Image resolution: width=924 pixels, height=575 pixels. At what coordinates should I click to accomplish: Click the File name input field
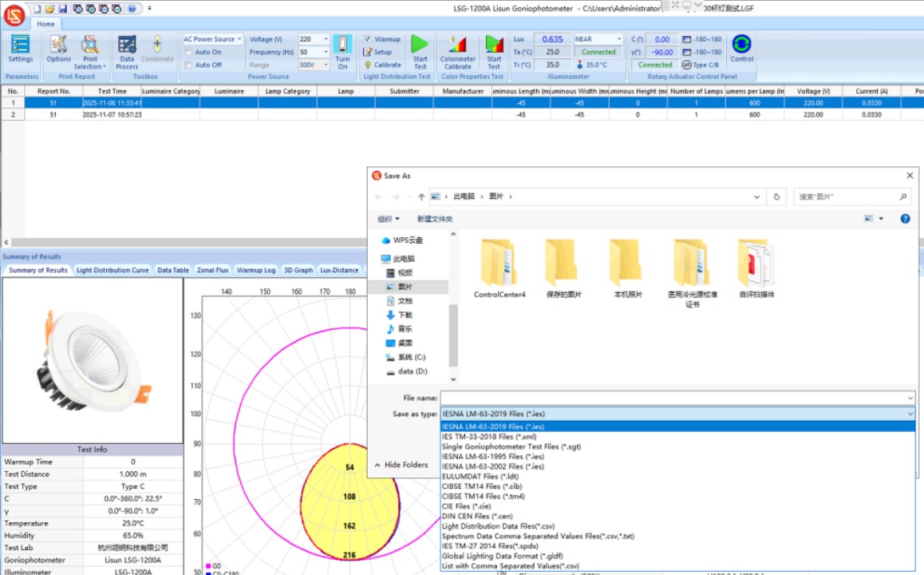(x=673, y=399)
